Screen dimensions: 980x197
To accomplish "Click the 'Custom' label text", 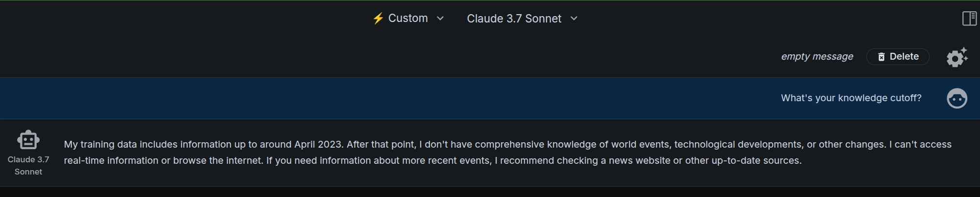I will 408,19.
